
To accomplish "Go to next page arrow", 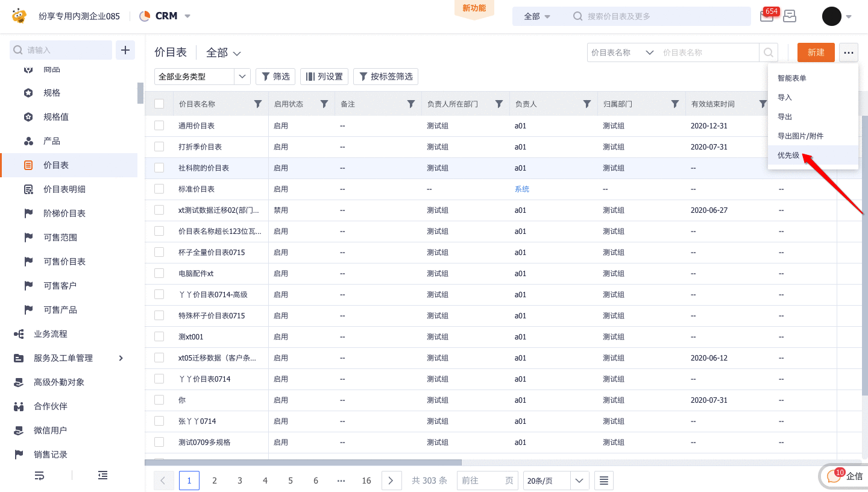I will coord(391,481).
